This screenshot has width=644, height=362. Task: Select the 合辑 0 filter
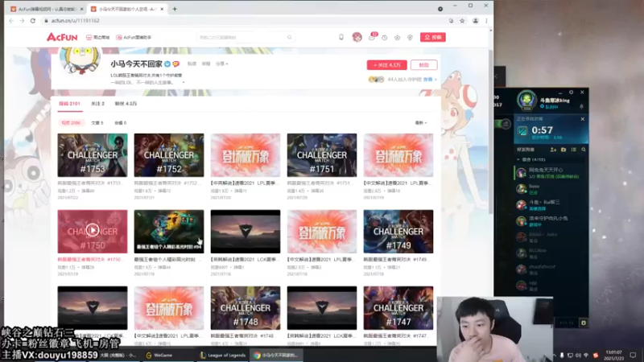coord(120,123)
